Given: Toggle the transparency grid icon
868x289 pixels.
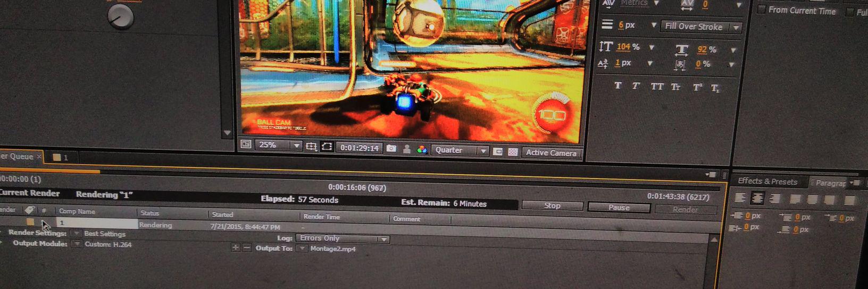Looking at the screenshot, I should click(x=513, y=152).
